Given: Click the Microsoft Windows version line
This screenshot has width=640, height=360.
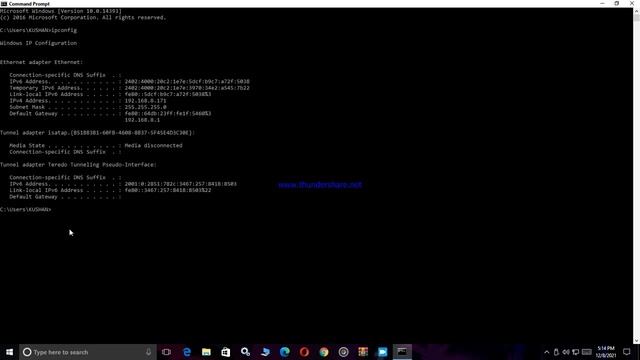Looking at the screenshot, I should (61, 11).
